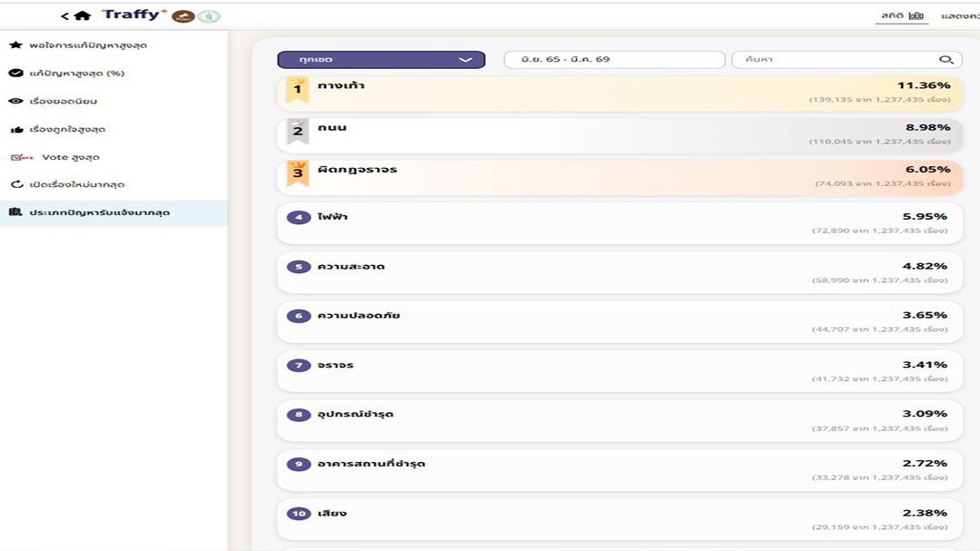This screenshot has width=980, height=551.
Task: Click the thumbs-up icon for เรื่องถูกใจสูงสุด
Action: click(x=15, y=130)
